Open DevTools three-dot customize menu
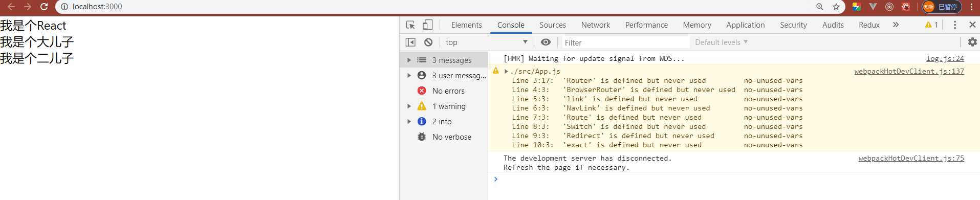The height and width of the screenshot is (200, 980). [954, 25]
